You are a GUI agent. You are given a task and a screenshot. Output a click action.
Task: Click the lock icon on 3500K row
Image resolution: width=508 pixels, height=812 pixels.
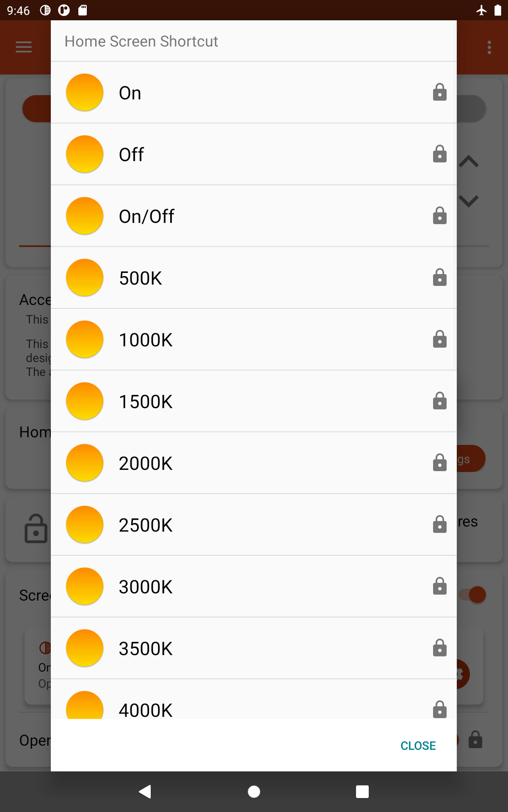pyautogui.click(x=439, y=648)
